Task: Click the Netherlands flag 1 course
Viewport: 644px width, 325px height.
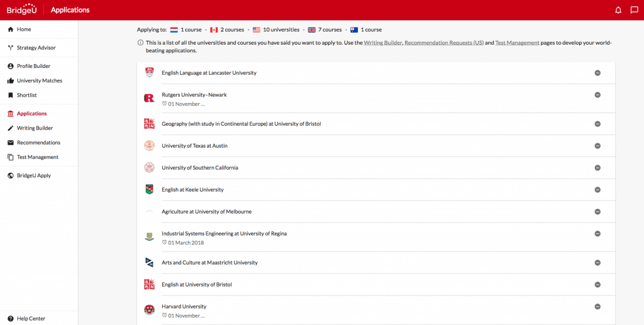Action: (186, 30)
